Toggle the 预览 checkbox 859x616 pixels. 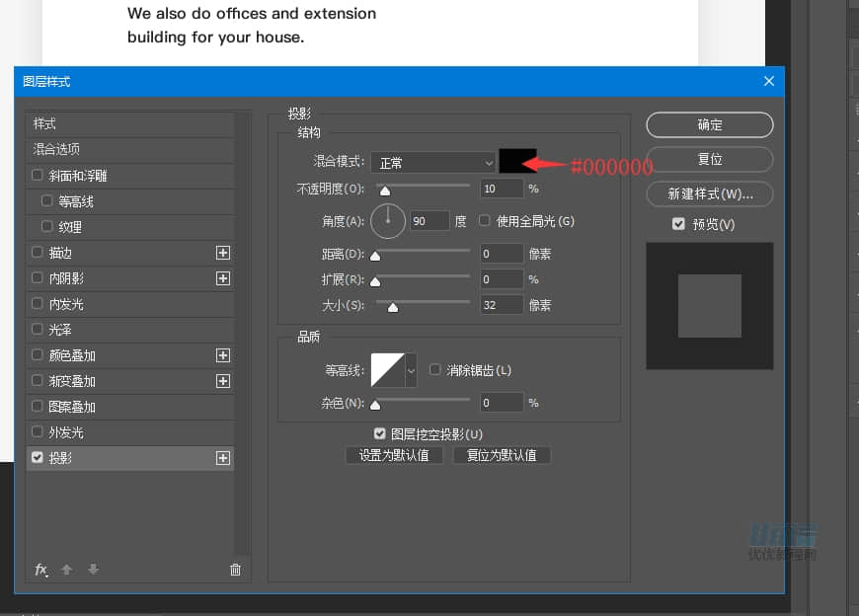point(678,224)
